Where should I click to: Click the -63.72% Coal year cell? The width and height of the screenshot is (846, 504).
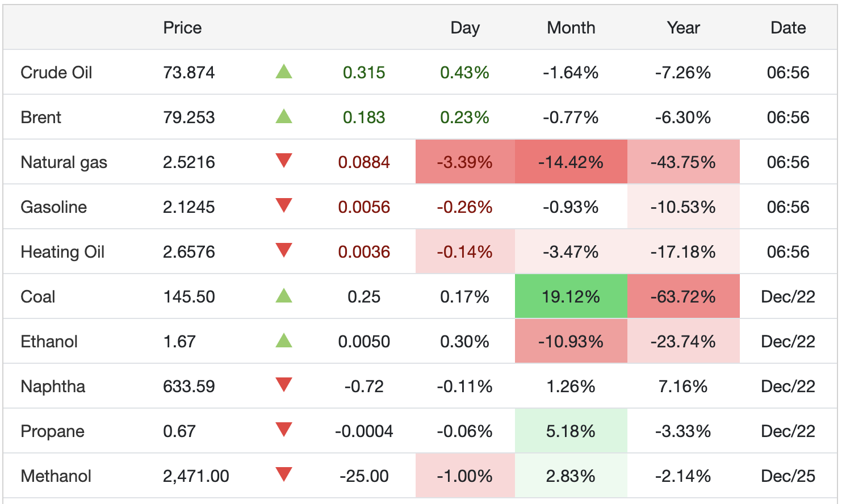684,296
